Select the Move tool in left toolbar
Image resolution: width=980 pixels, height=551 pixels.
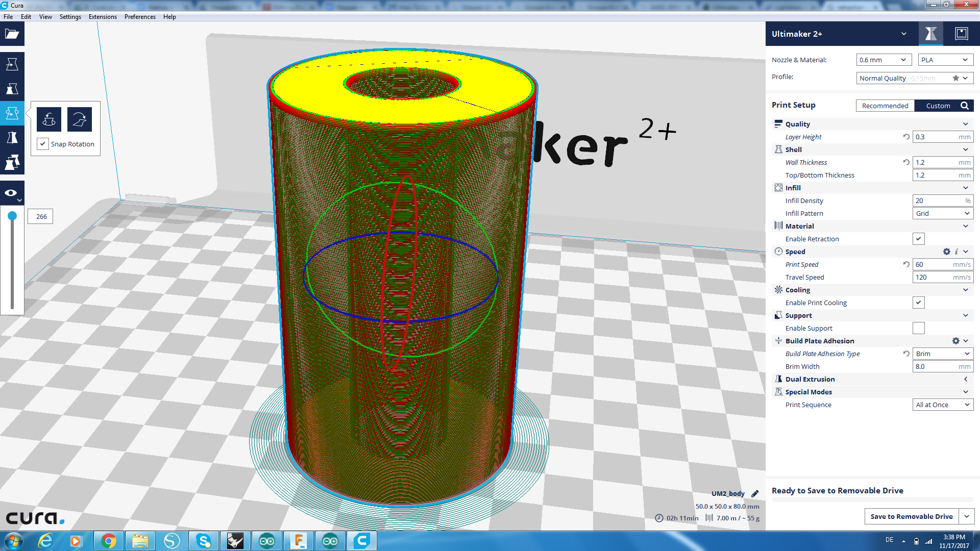pyautogui.click(x=12, y=64)
